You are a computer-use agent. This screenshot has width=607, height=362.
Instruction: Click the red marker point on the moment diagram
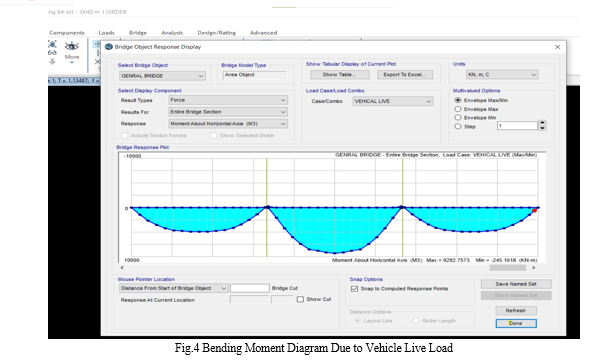(534, 211)
